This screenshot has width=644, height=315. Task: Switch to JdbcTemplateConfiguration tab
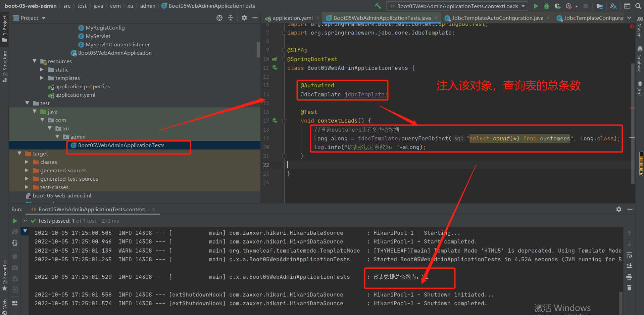point(590,18)
